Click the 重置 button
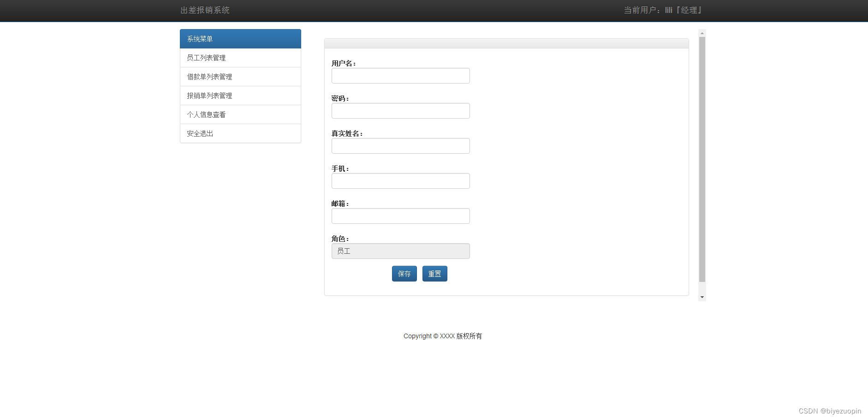This screenshot has width=868, height=419. click(435, 274)
